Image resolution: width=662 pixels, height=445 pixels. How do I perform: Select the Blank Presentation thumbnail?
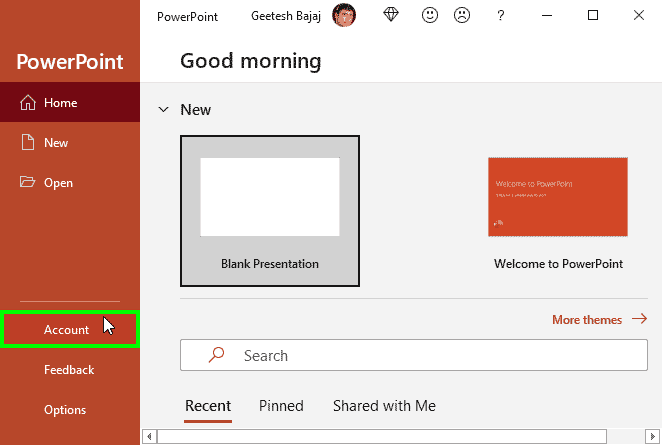(270, 210)
